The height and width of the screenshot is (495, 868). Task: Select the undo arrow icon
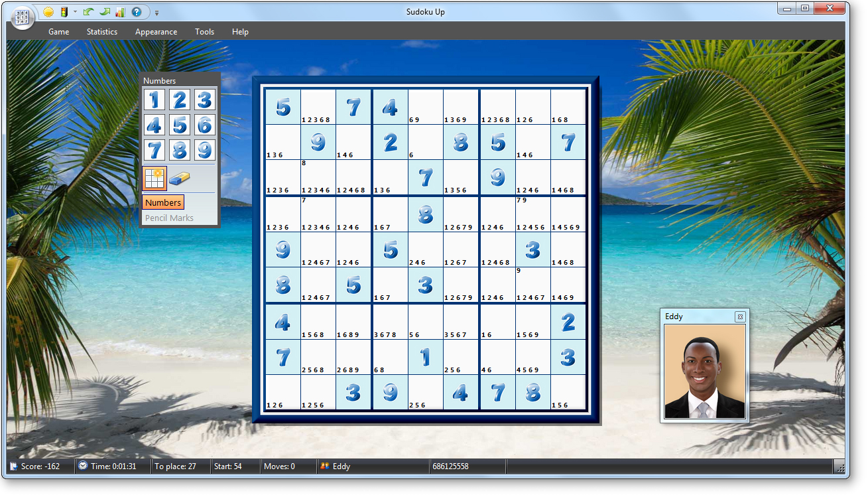point(89,12)
